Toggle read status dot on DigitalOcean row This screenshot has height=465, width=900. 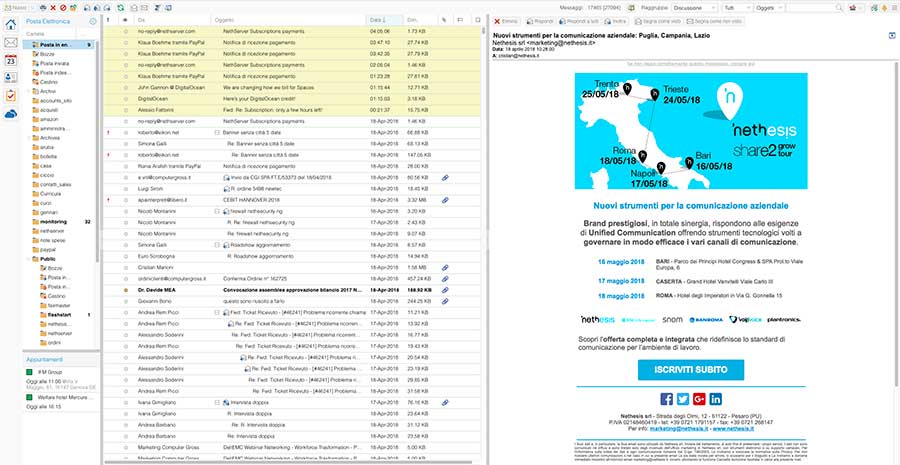coord(126,99)
